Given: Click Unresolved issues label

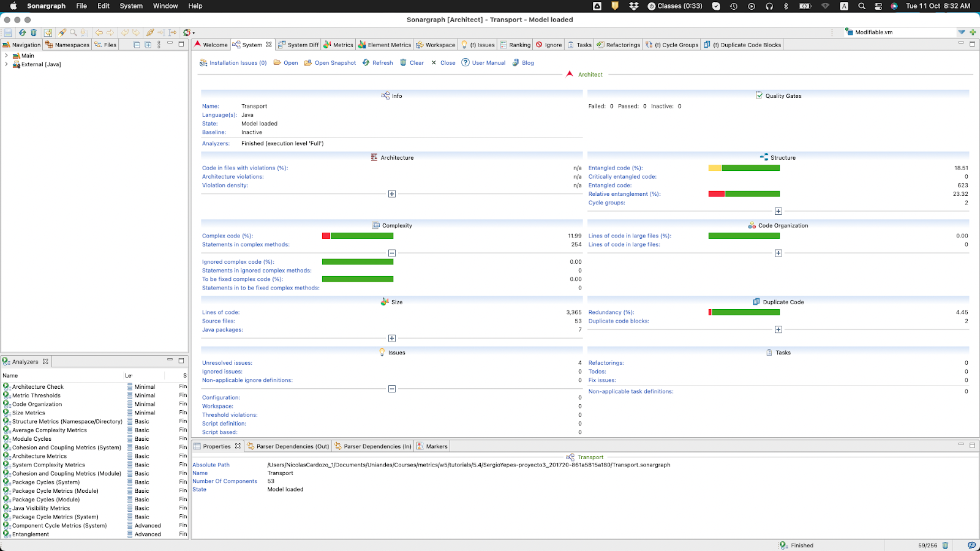Looking at the screenshot, I should [x=227, y=363].
